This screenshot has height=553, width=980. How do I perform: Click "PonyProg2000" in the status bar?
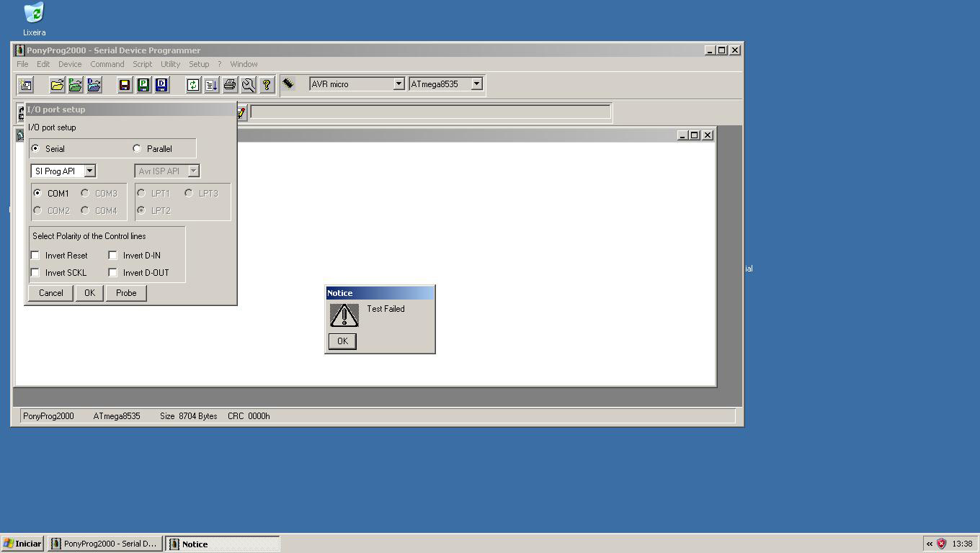[48, 416]
